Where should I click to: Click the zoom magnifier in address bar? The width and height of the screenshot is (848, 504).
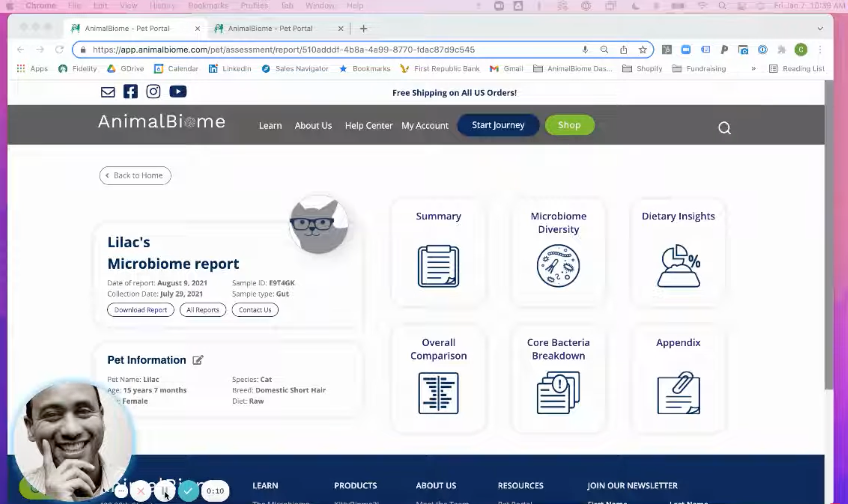coord(604,50)
